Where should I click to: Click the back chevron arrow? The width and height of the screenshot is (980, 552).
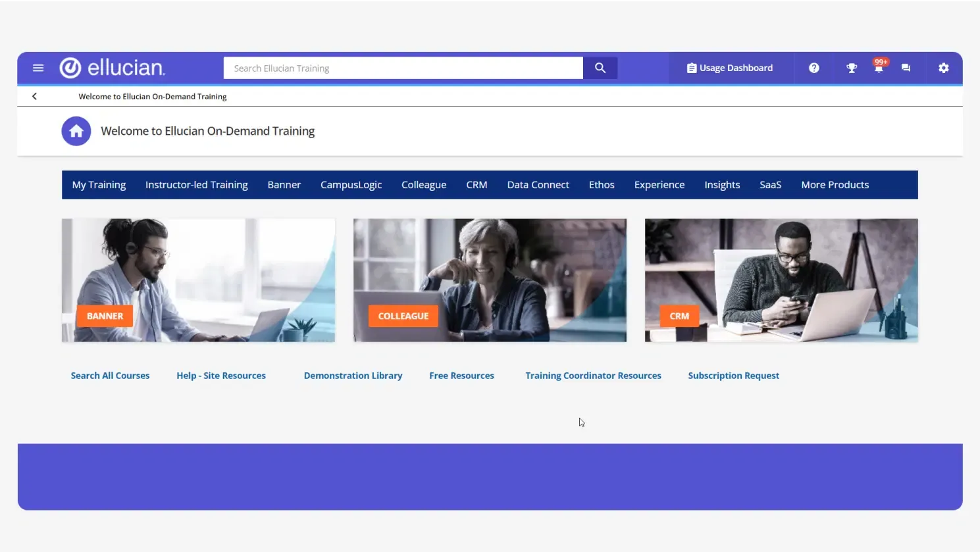pyautogui.click(x=34, y=96)
